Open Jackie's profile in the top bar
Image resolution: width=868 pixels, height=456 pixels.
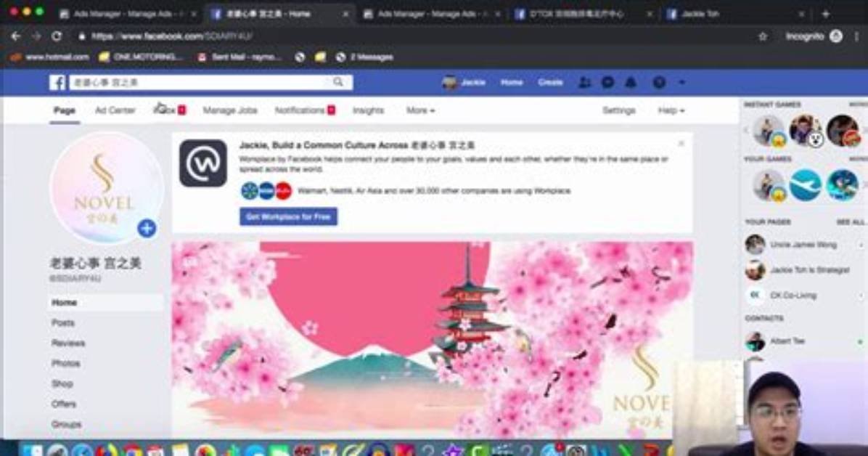click(x=464, y=83)
